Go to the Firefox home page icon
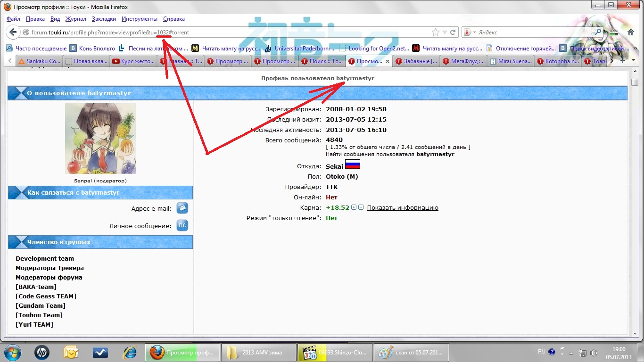Screen dimensions: 644x362 coord(630,32)
